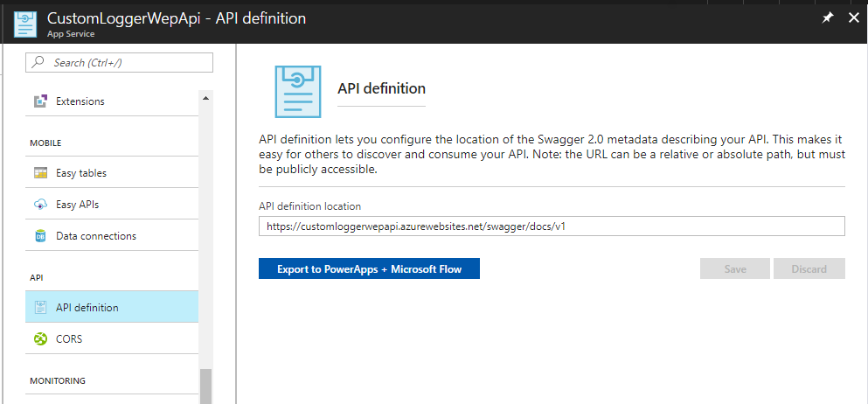Click the API section header
This screenshot has width=868, height=404.
click(36, 277)
